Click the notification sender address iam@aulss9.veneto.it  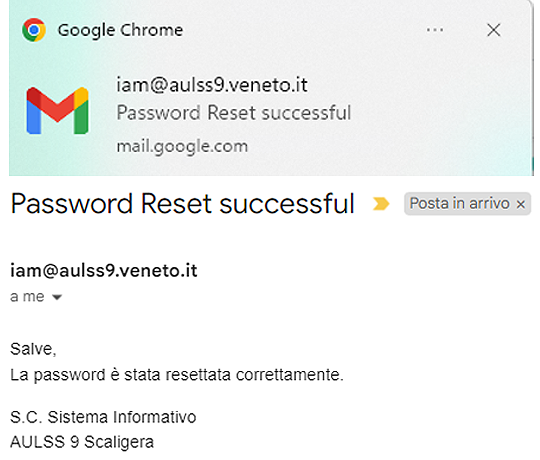(x=212, y=85)
